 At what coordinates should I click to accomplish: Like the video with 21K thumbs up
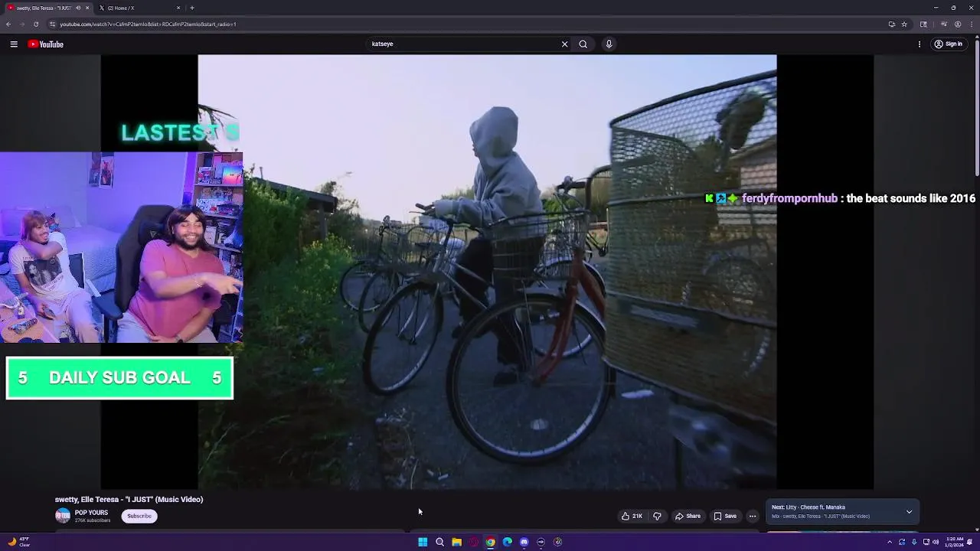point(632,517)
